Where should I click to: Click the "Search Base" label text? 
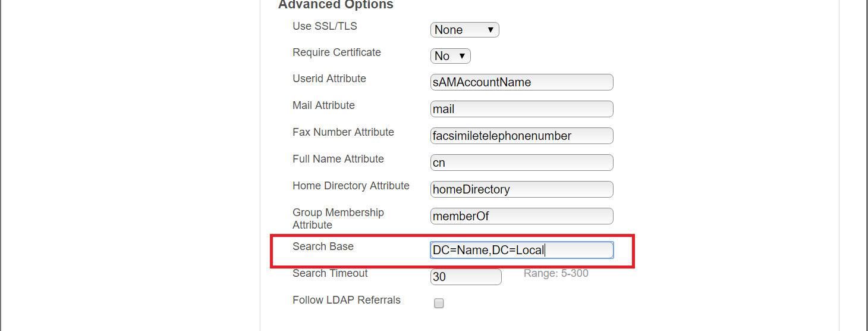point(323,246)
